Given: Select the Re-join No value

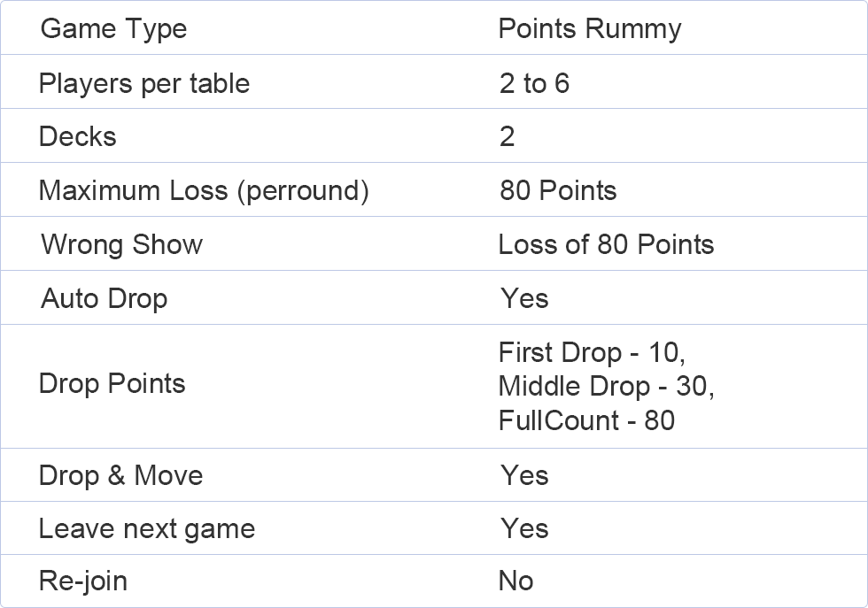Looking at the screenshot, I should 515,581.
